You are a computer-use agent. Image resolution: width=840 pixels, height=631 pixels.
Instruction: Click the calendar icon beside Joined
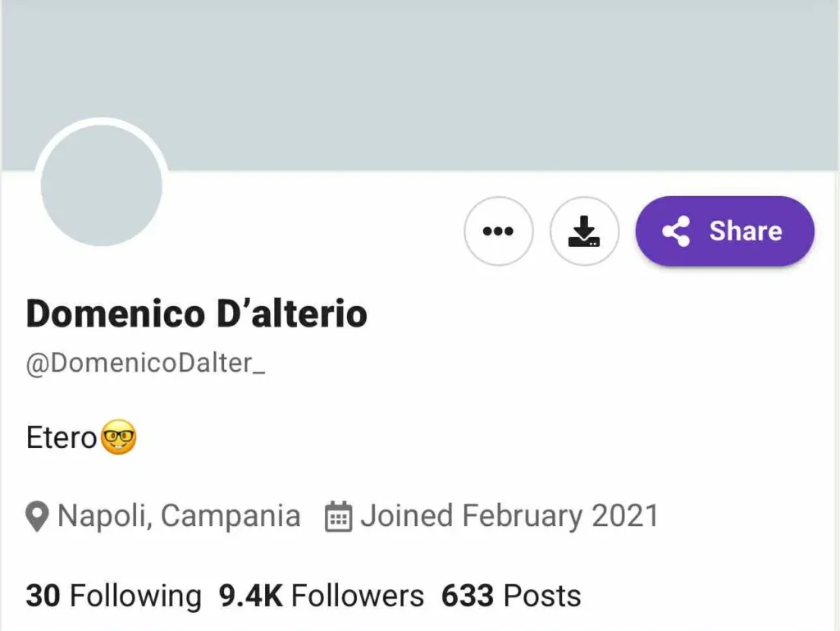click(x=338, y=517)
